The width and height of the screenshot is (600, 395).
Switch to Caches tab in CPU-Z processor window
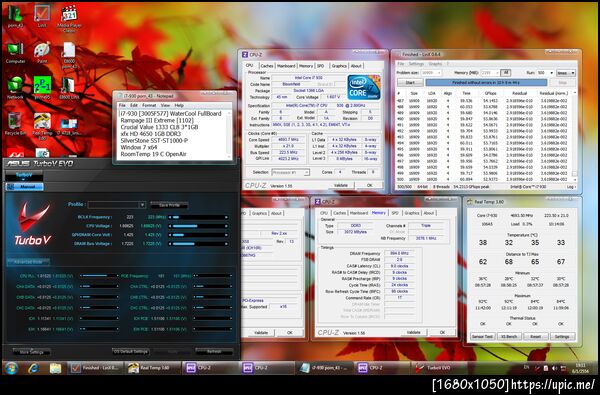[x=267, y=66]
